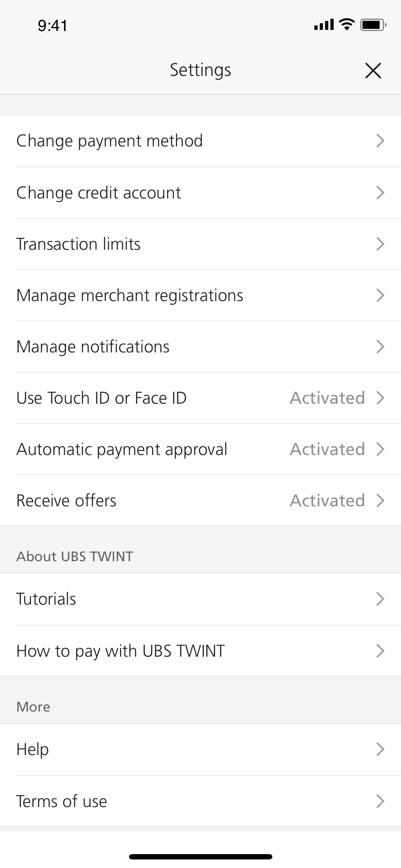
Task: Open the Terms of use link
Action: click(62, 801)
